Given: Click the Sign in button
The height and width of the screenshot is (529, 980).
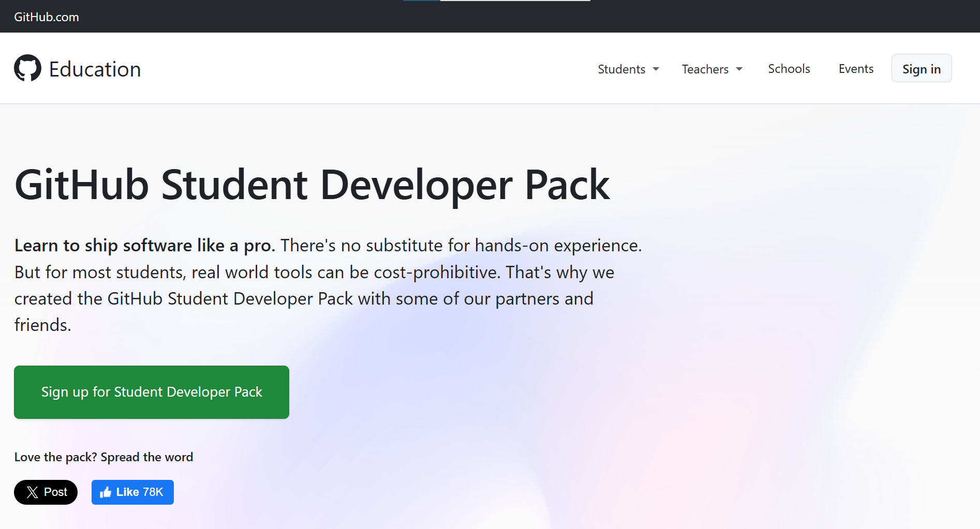Looking at the screenshot, I should (922, 68).
